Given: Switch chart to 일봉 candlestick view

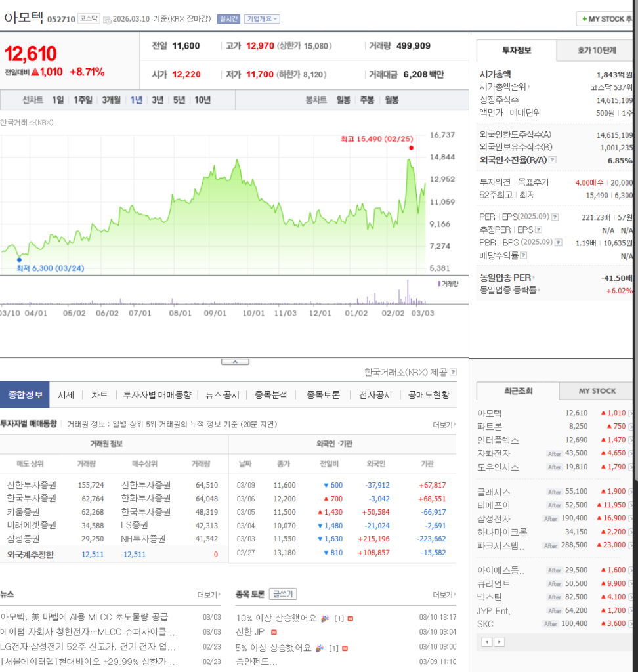Looking at the screenshot, I should (343, 100).
